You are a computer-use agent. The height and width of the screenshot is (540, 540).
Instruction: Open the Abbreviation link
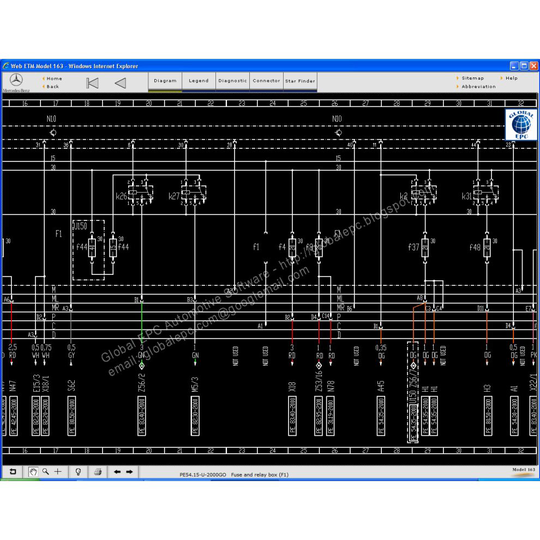pyautogui.click(x=479, y=86)
